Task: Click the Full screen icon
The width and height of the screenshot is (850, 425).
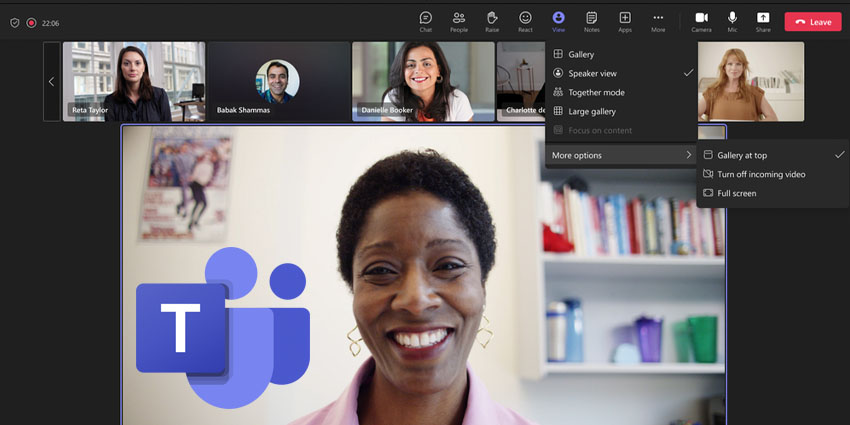Action: pos(707,193)
